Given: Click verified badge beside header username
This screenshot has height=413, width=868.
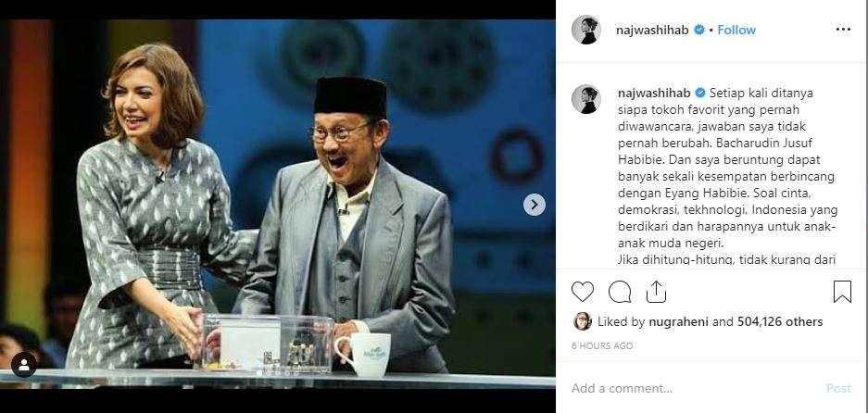Looking at the screenshot, I should (x=699, y=30).
